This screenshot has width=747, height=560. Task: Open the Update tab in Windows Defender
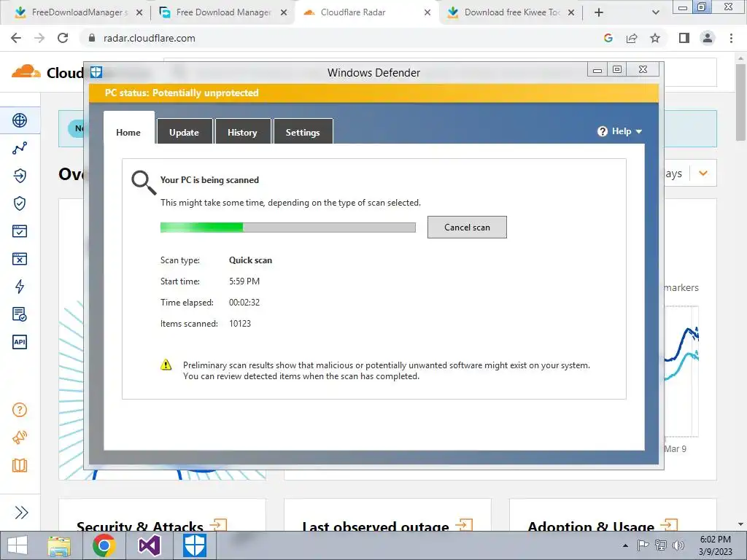[185, 132]
